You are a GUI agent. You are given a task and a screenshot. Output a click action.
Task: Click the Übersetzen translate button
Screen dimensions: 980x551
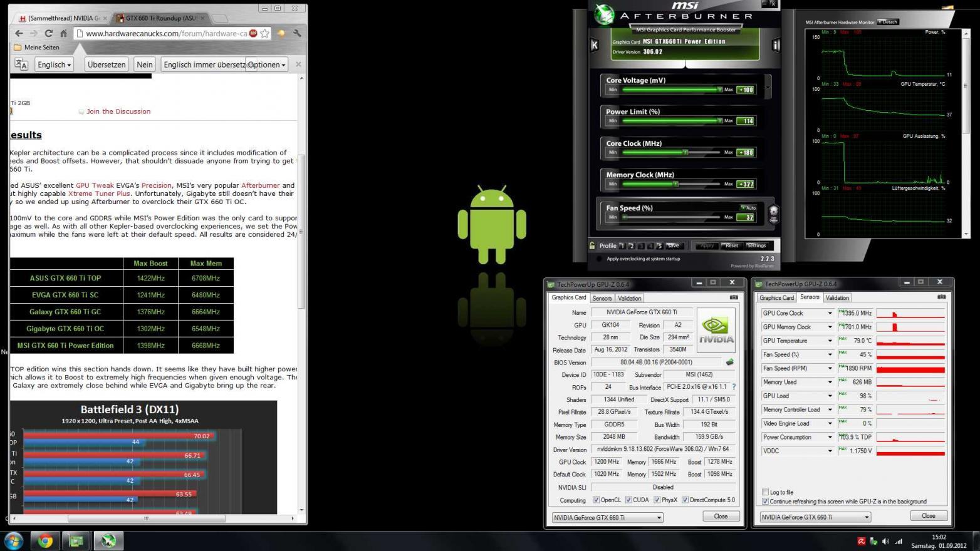pyautogui.click(x=107, y=64)
